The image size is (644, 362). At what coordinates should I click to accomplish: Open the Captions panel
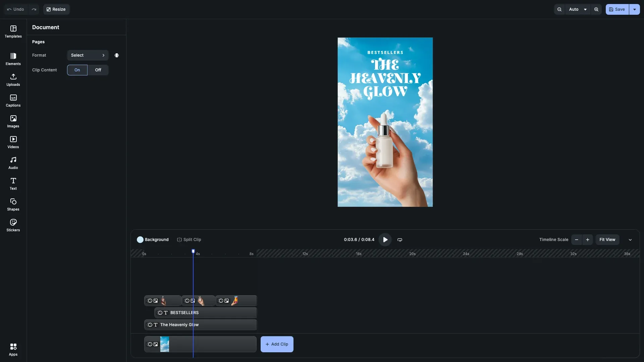click(13, 101)
